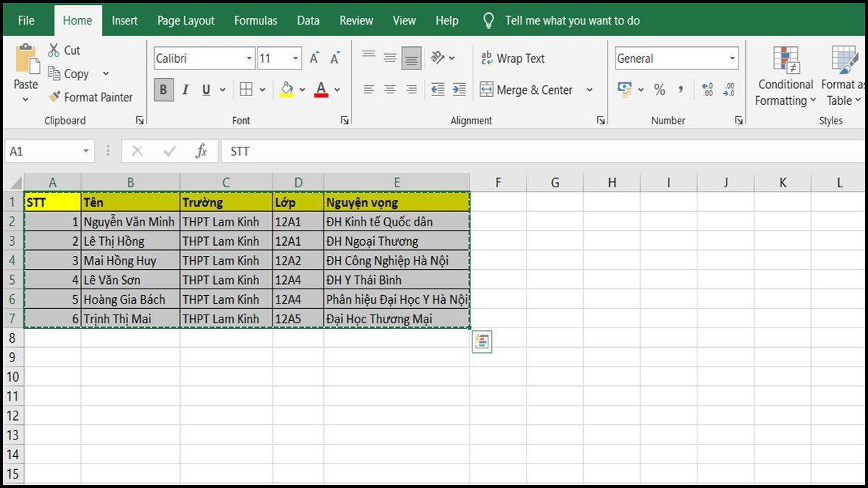Expand the Copy dropdown arrow
Image resolution: width=868 pixels, height=488 pixels.
tap(106, 74)
